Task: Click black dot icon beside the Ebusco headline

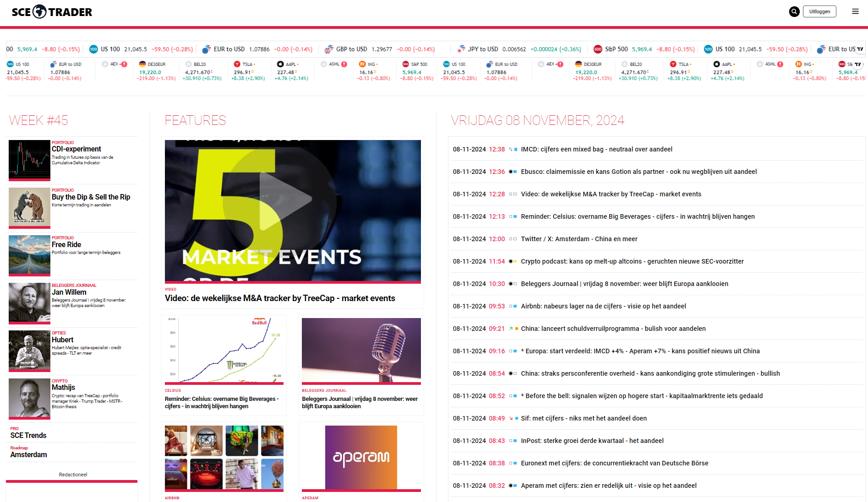Action: point(511,172)
